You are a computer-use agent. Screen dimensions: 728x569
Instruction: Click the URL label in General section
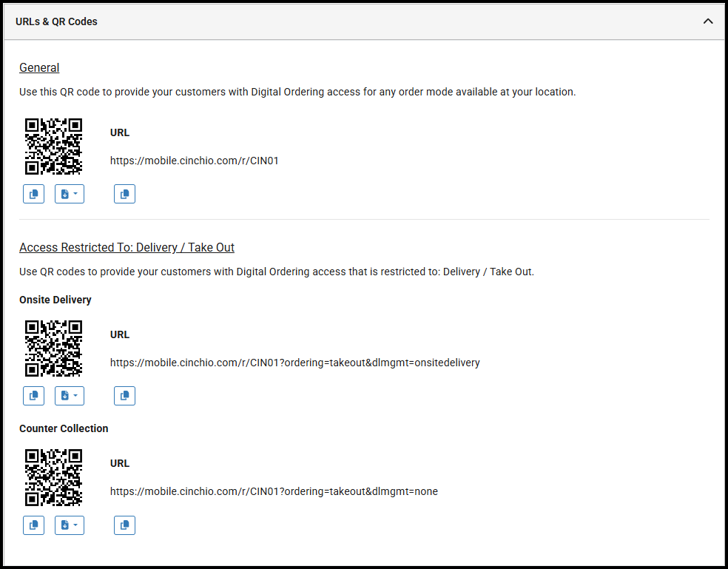pos(120,133)
